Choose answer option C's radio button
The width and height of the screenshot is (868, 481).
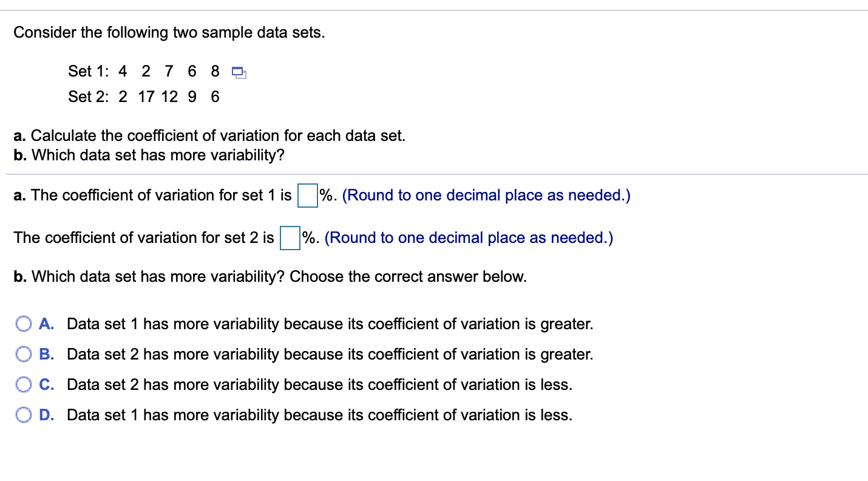[24, 384]
